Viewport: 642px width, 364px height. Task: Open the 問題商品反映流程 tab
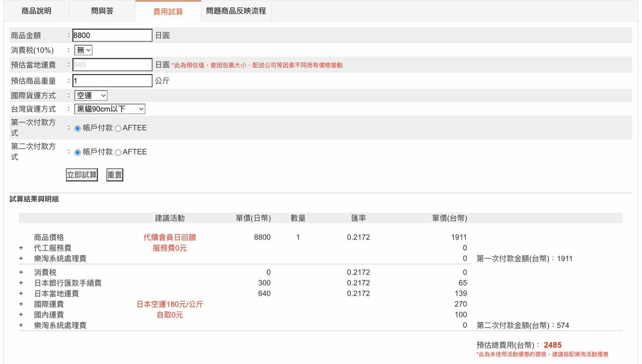coord(236,11)
